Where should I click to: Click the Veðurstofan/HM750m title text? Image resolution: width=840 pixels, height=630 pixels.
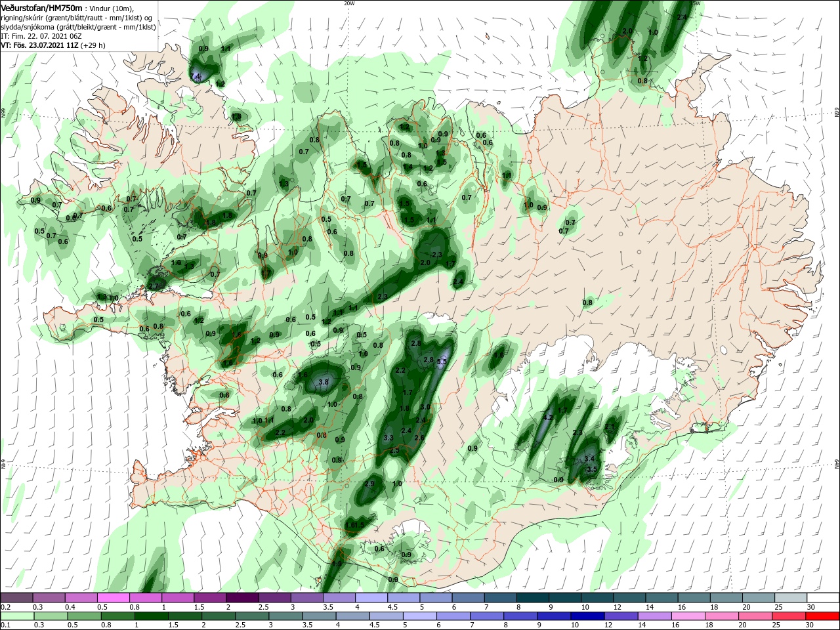[x=41, y=8]
